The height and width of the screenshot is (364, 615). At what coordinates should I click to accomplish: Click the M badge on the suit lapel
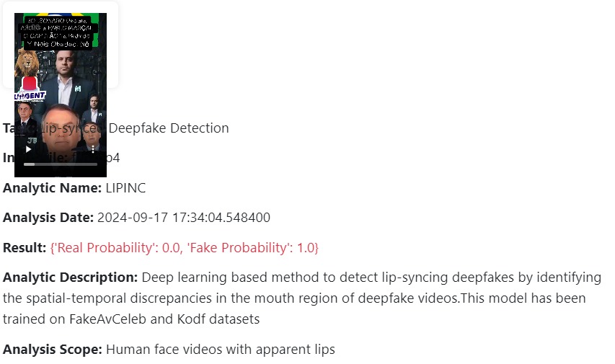point(78,89)
